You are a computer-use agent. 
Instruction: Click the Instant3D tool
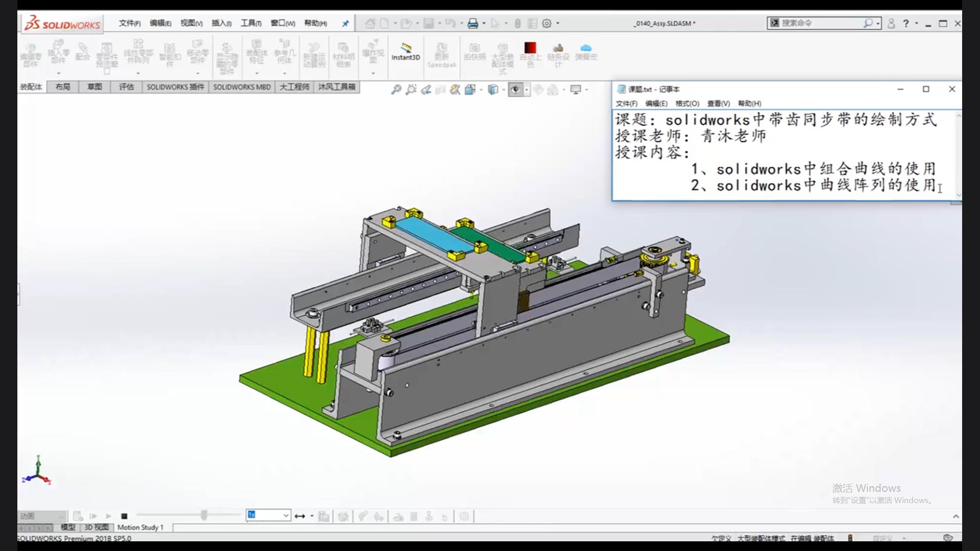pyautogui.click(x=406, y=52)
